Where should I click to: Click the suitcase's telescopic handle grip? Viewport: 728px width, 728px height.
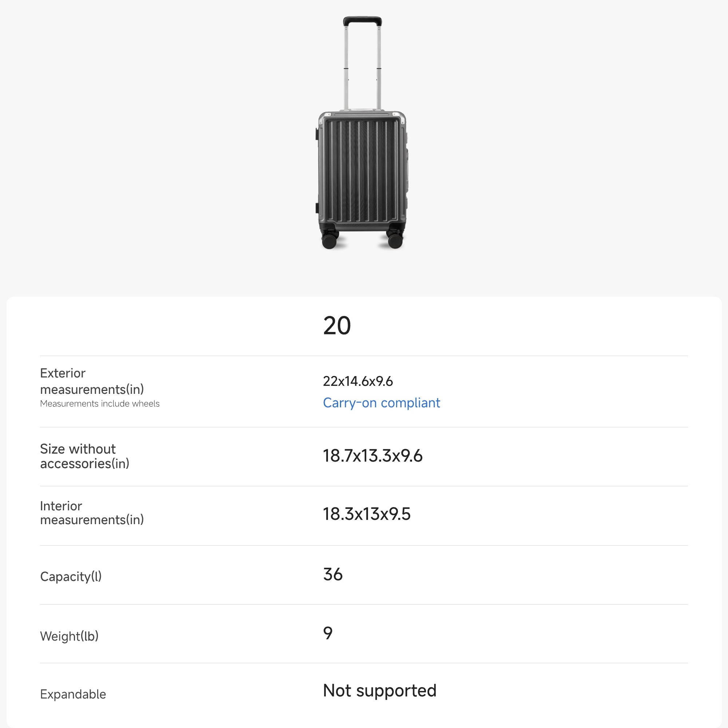click(362, 21)
